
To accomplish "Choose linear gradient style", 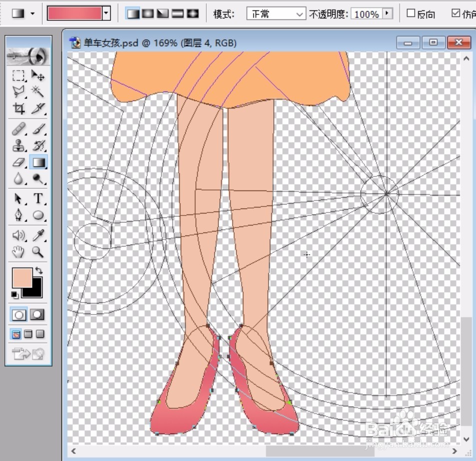I will (133, 13).
